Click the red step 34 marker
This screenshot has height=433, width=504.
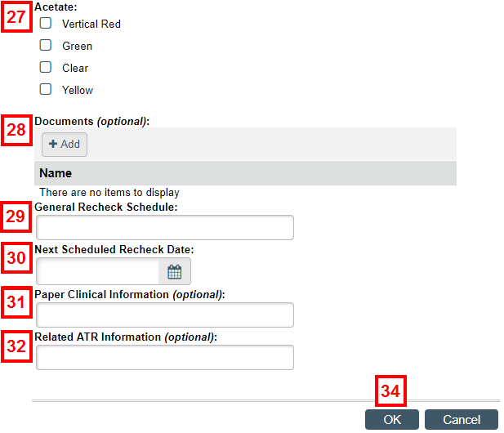[390, 391]
